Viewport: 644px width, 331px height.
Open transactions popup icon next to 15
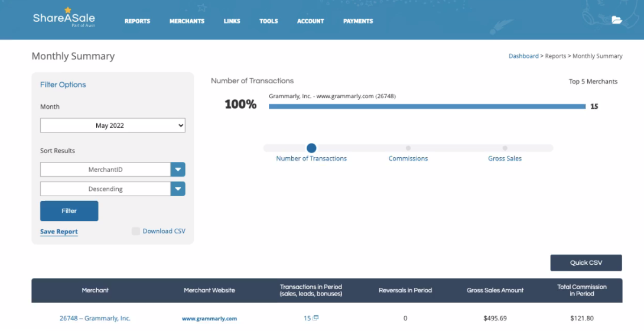point(316,317)
